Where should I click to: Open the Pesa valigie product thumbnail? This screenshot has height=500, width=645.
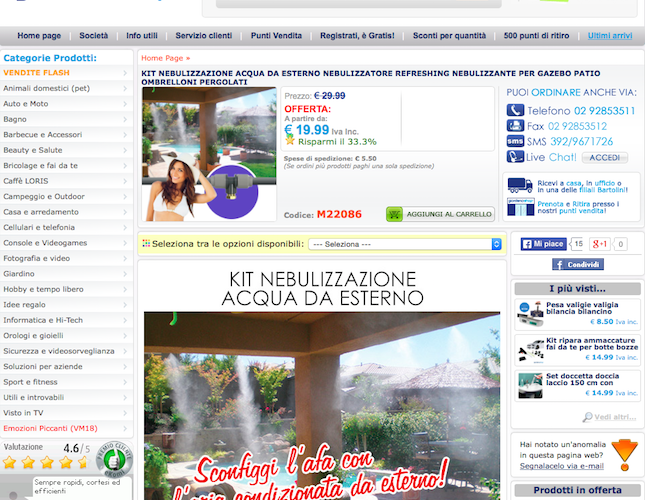click(x=530, y=315)
